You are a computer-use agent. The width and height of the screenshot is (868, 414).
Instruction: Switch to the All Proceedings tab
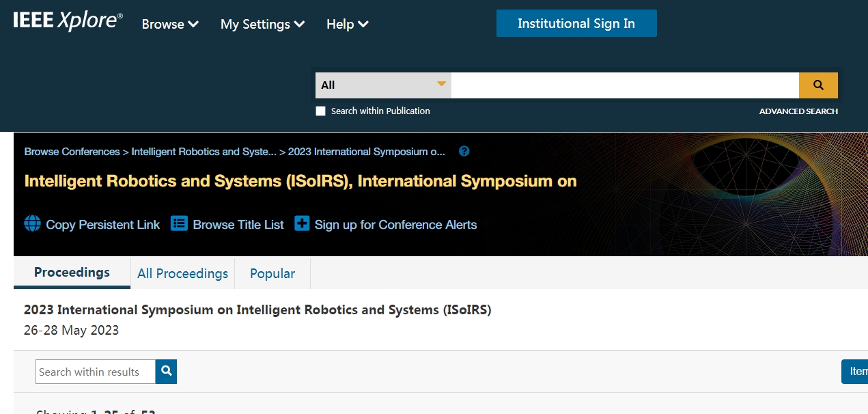(182, 273)
